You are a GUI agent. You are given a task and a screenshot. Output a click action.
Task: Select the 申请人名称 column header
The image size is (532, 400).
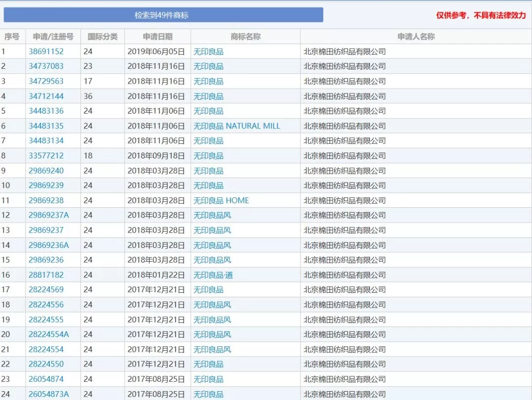point(416,36)
